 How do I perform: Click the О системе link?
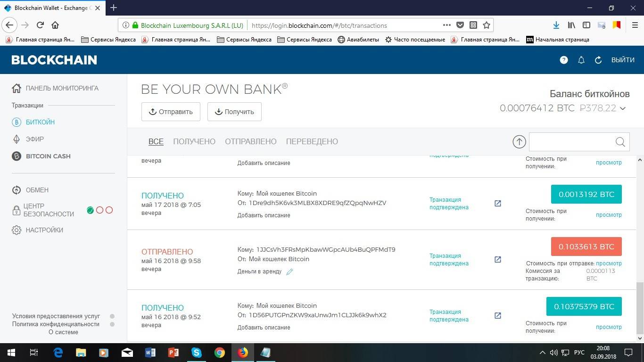pyautogui.click(x=63, y=332)
